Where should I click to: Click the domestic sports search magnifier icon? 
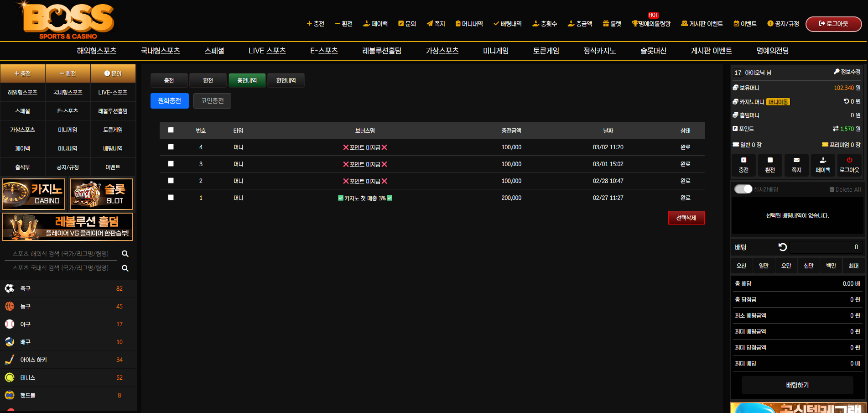tap(125, 268)
